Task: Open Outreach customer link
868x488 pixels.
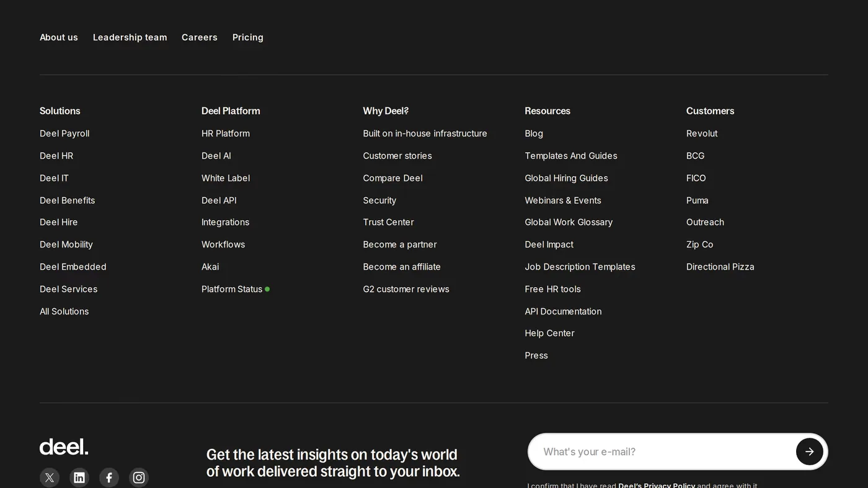Action: (x=705, y=222)
